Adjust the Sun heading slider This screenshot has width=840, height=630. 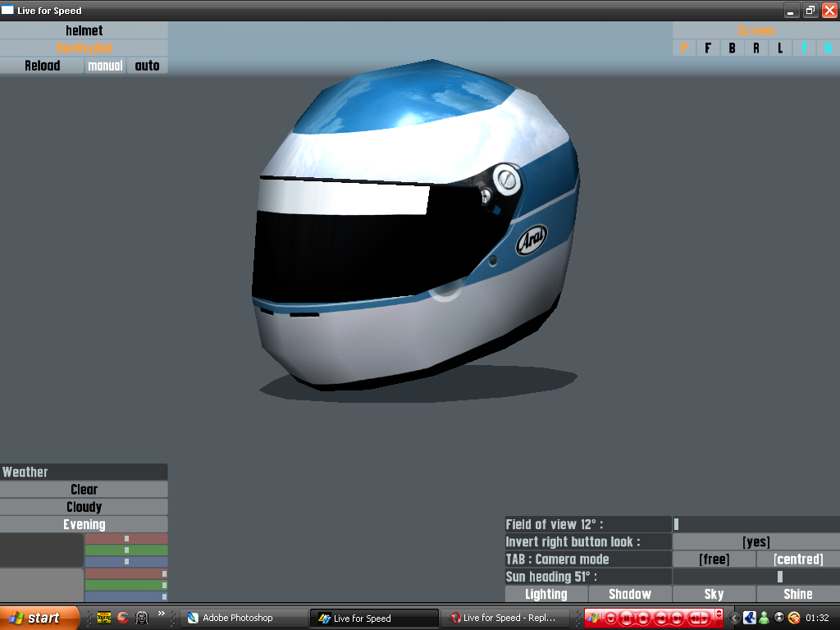(756, 577)
